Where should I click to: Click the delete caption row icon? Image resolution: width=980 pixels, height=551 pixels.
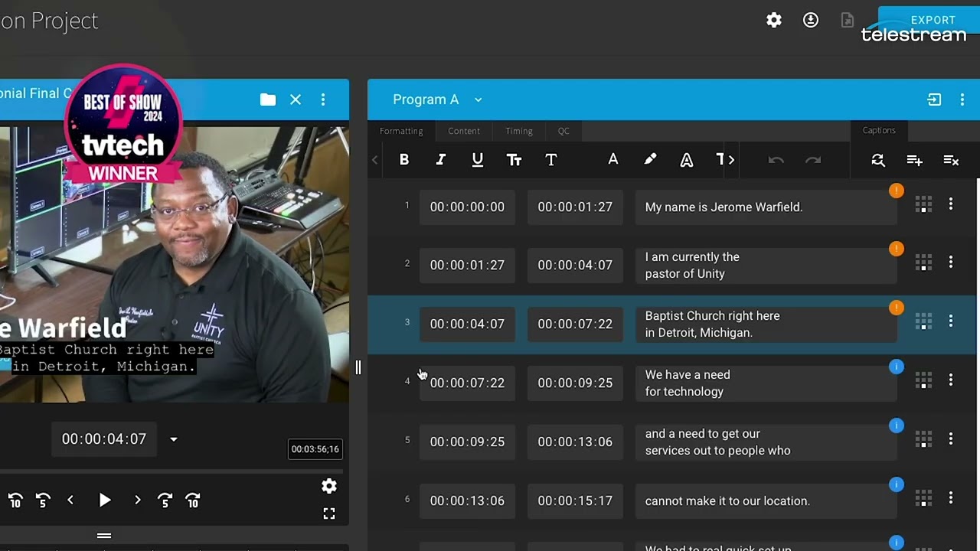[x=952, y=160]
